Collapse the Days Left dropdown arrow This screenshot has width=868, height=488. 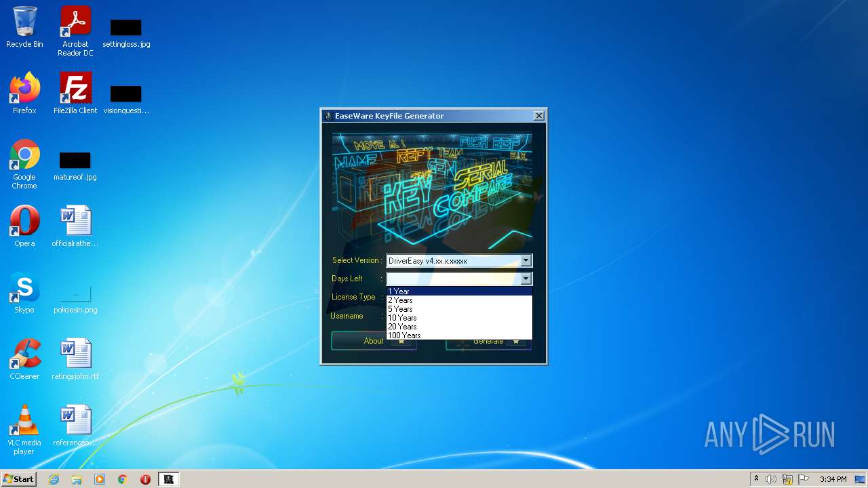526,279
